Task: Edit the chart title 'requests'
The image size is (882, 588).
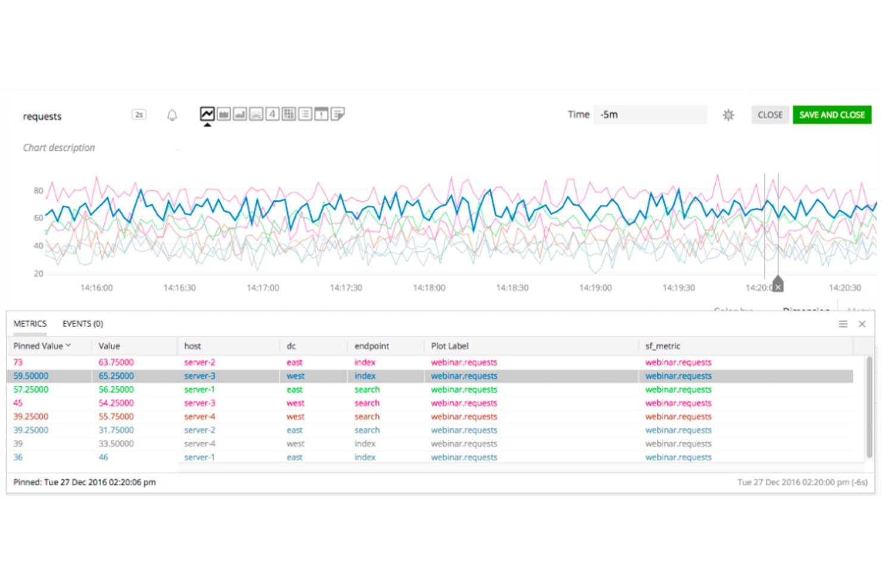Action: click(x=42, y=116)
